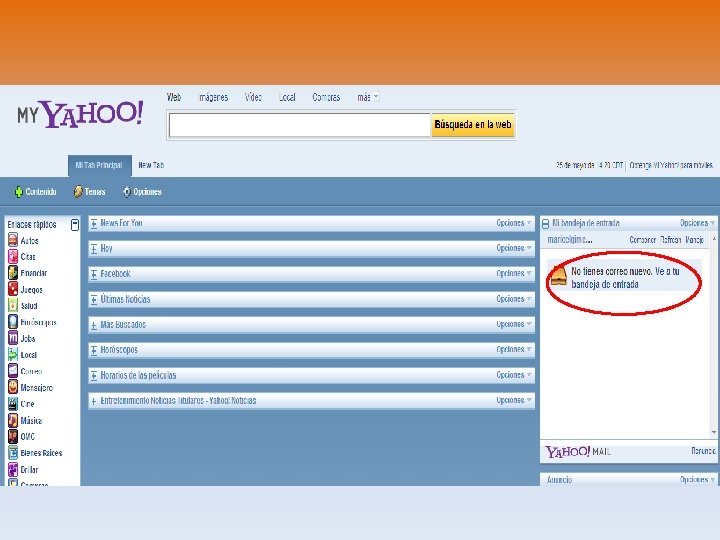
Task: Click the Componer mail link
Action: 642,240
